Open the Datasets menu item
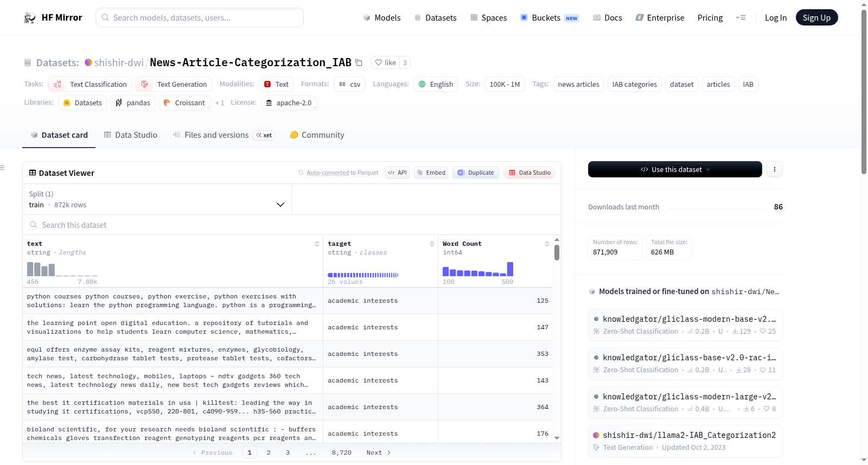 click(x=435, y=17)
